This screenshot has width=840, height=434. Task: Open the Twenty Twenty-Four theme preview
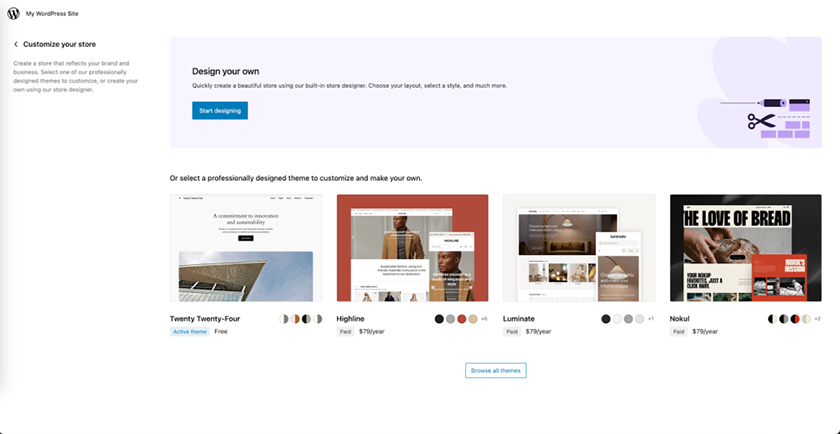pos(245,247)
